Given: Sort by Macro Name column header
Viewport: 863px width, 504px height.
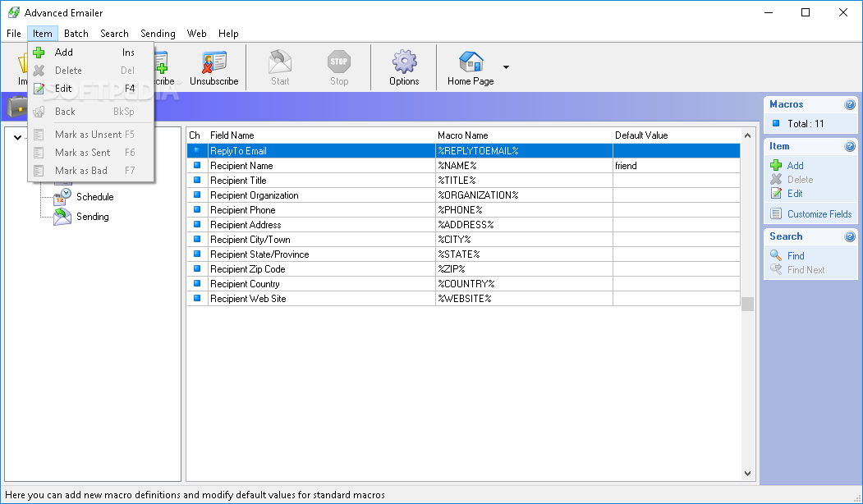Looking at the screenshot, I should [x=524, y=135].
